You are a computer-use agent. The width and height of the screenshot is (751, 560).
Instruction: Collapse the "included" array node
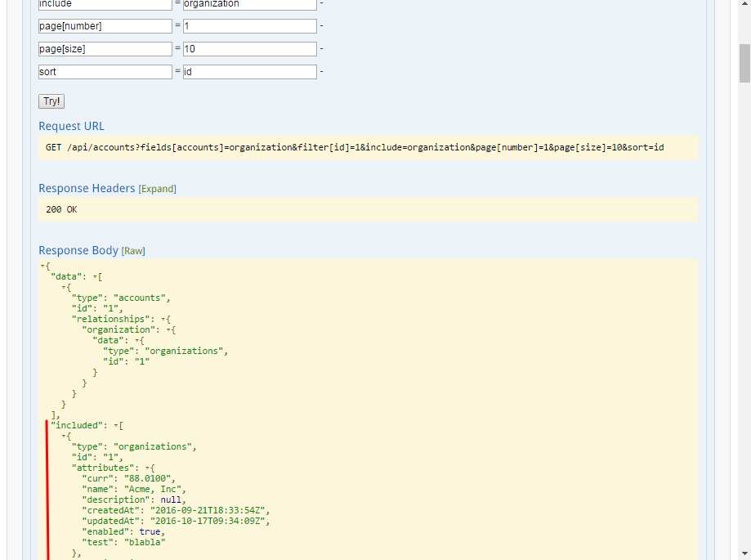(x=116, y=426)
